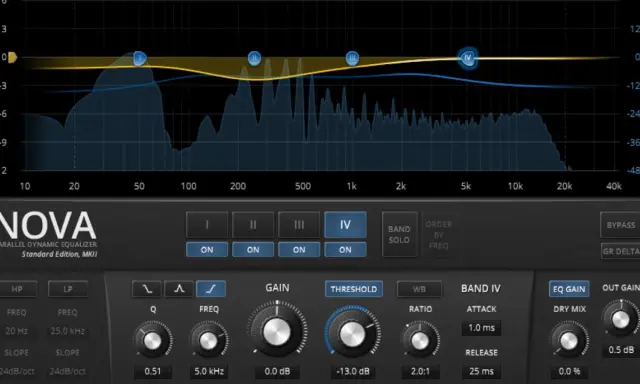Toggle GR Delta button
This screenshot has width=640, height=384.
(621, 251)
